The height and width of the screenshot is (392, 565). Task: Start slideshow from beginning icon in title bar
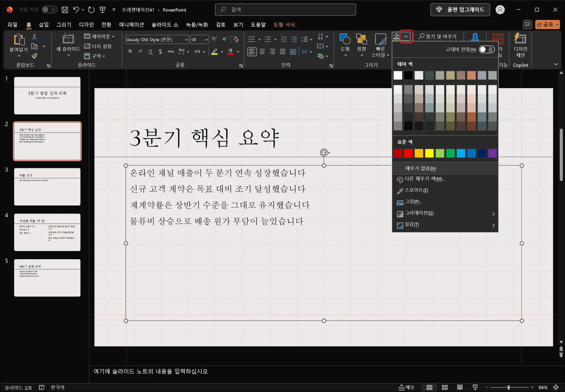[x=103, y=10]
